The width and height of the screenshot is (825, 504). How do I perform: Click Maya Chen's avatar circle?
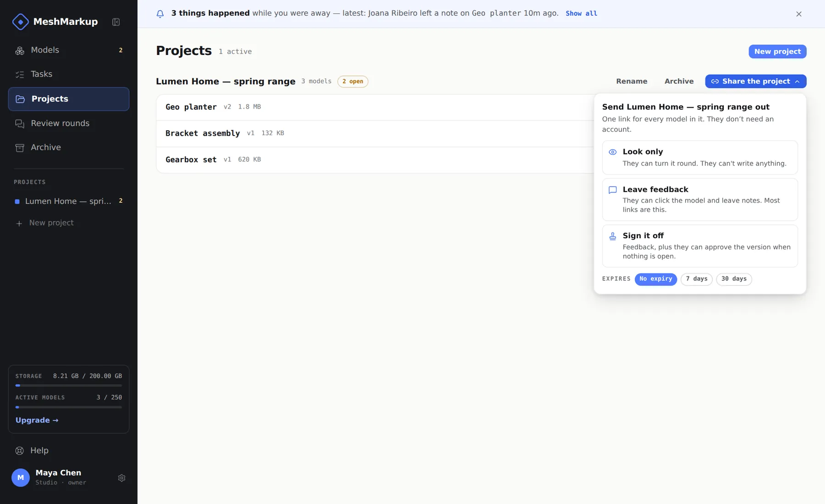21,477
